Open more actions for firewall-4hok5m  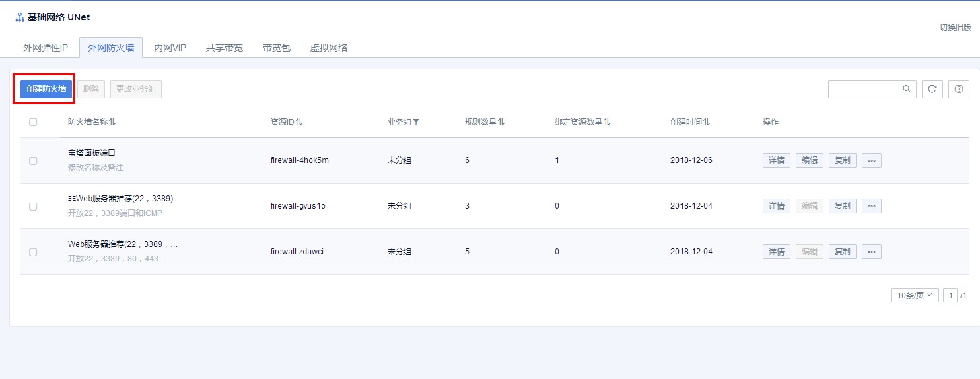[871, 160]
